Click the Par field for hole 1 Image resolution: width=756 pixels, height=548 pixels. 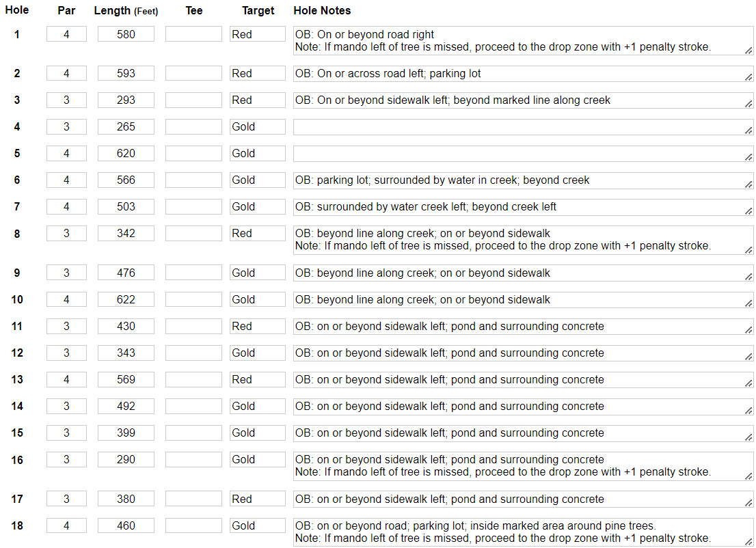pos(66,34)
